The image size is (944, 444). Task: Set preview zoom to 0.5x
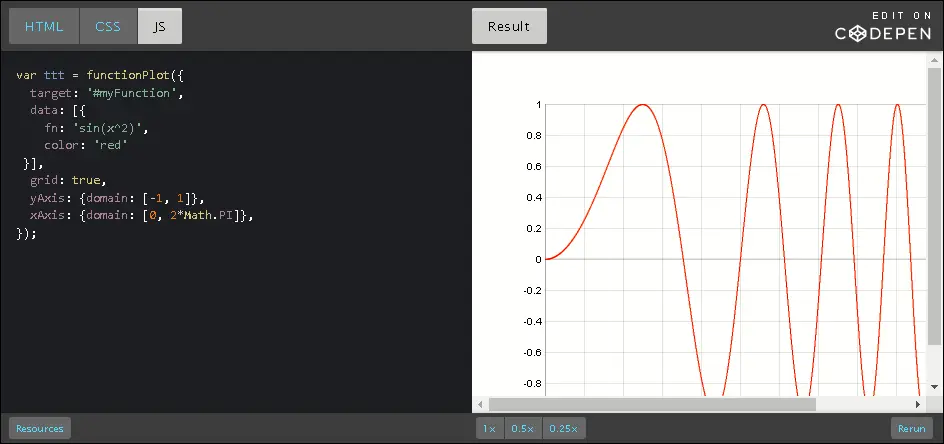[523, 428]
